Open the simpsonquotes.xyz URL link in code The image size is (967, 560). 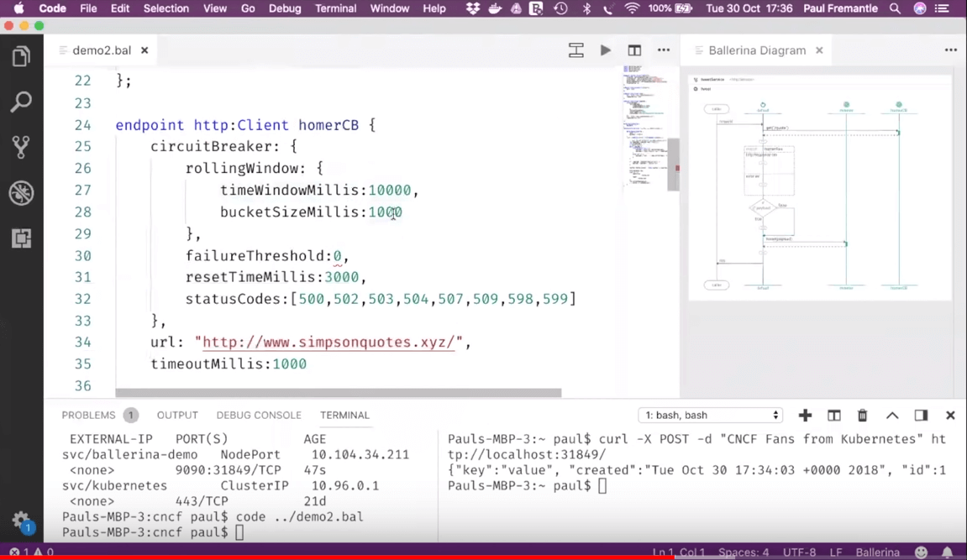[x=328, y=342]
